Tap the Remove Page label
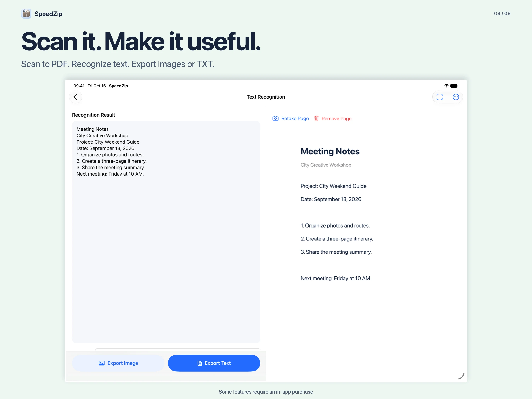The height and width of the screenshot is (399, 532). [336, 119]
